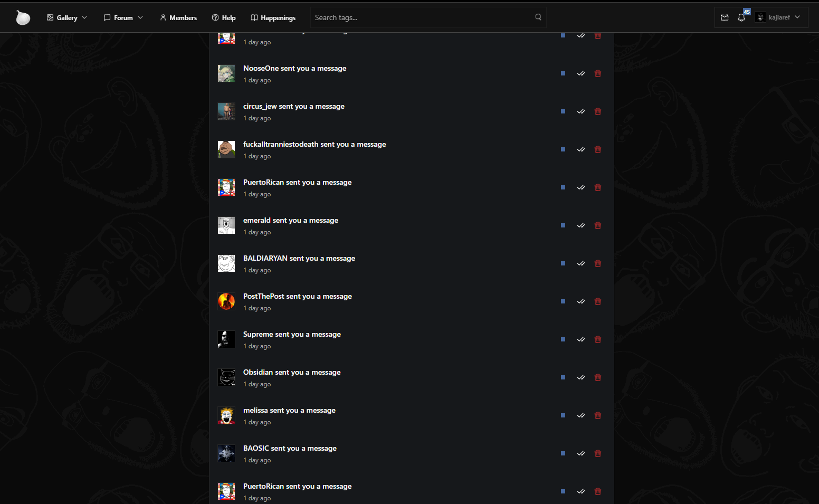The height and width of the screenshot is (504, 819).
Task: Open "BAOSIC sent you a message" notification
Action: pos(290,448)
